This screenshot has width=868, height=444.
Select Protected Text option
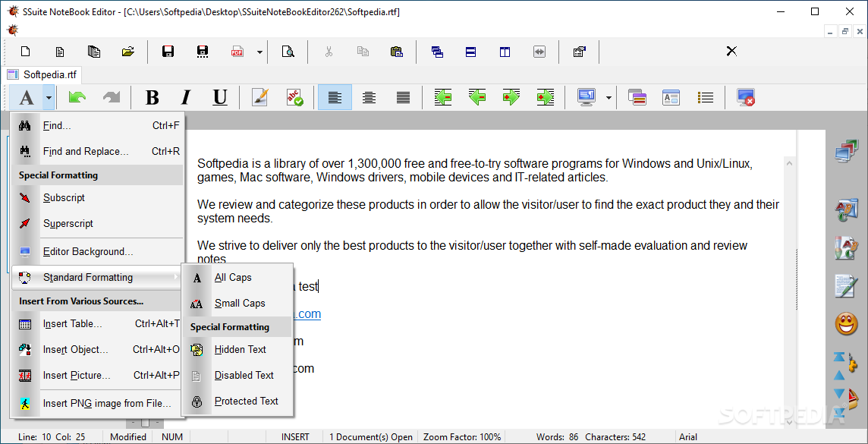237,401
